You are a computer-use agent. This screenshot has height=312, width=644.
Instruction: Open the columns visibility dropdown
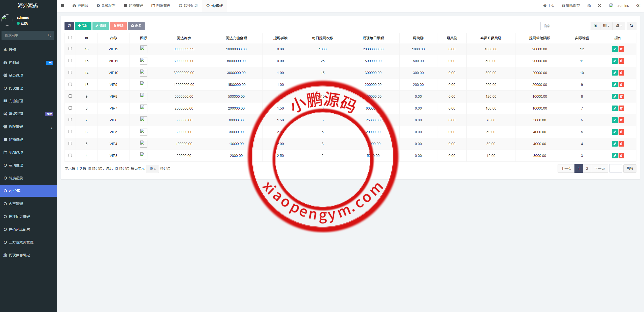[x=606, y=26]
